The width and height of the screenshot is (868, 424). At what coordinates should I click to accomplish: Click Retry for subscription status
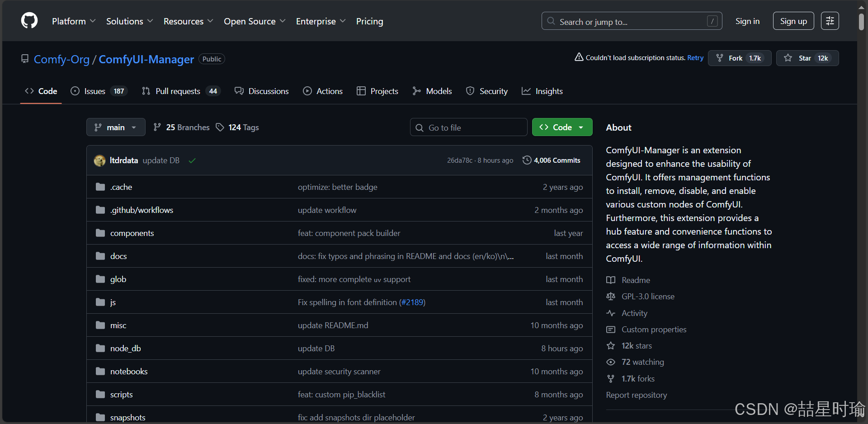695,58
